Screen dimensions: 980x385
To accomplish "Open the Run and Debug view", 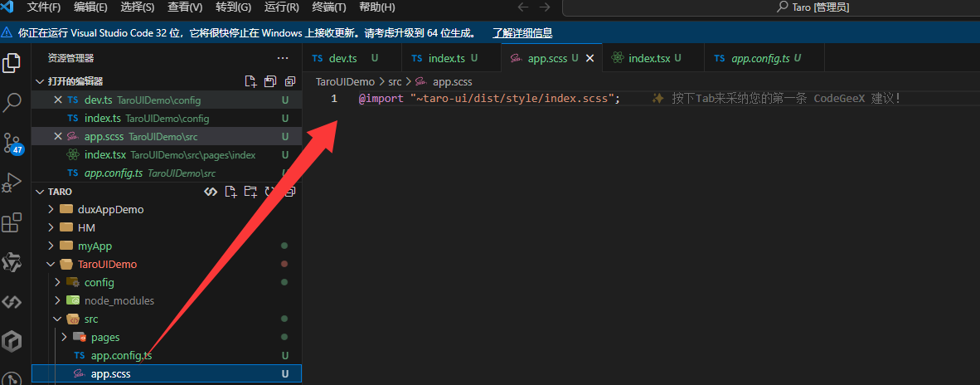I will 12,183.
